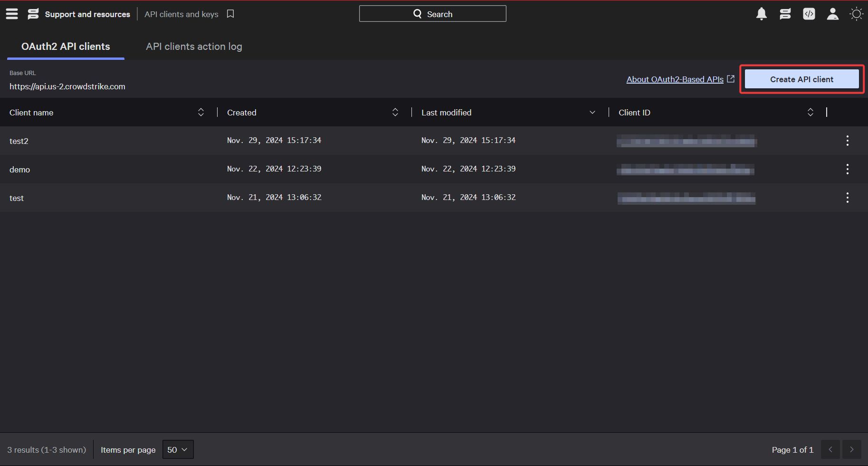The height and width of the screenshot is (466, 868).
Task: Open About OAuth2-Based APIs link
Action: pyautogui.click(x=675, y=79)
